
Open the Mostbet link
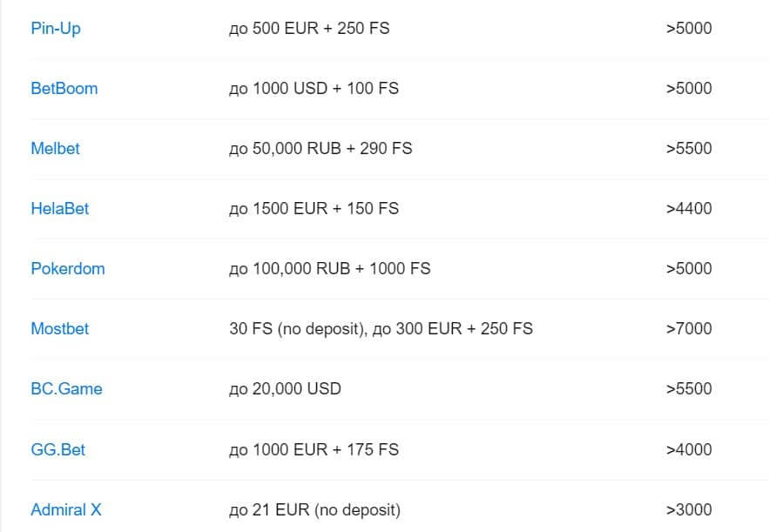pyautogui.click(x=60, y=328)
